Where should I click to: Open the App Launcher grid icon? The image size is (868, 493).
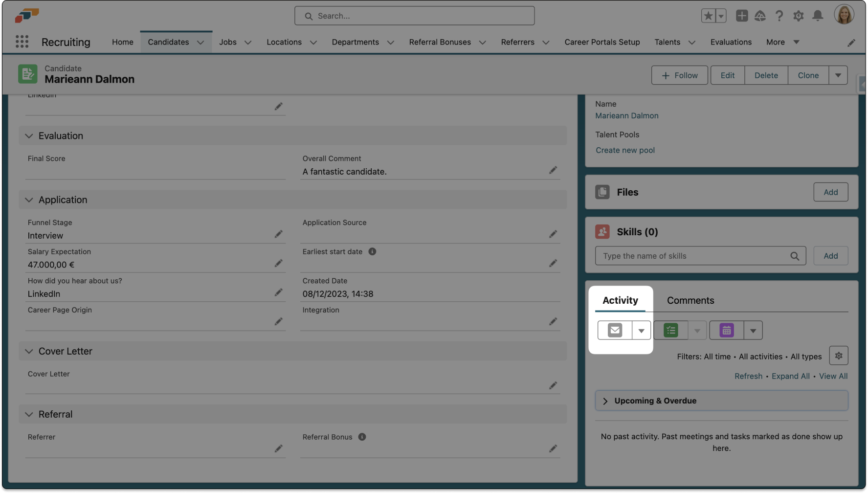22,42
